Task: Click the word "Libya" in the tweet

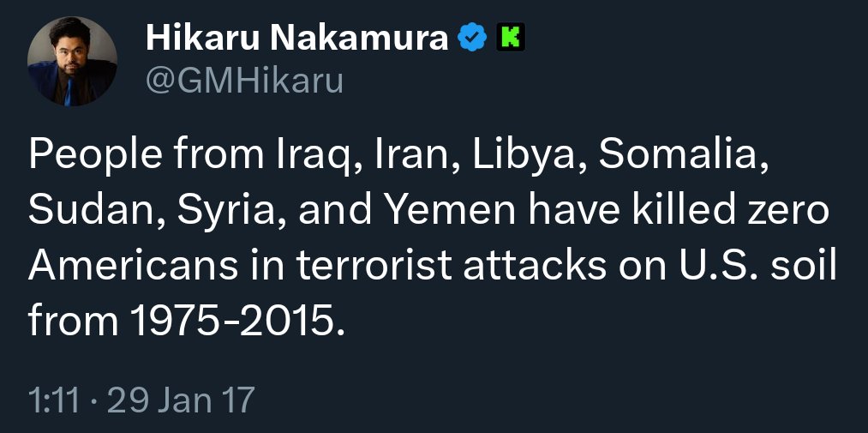Action: (522, 156)
